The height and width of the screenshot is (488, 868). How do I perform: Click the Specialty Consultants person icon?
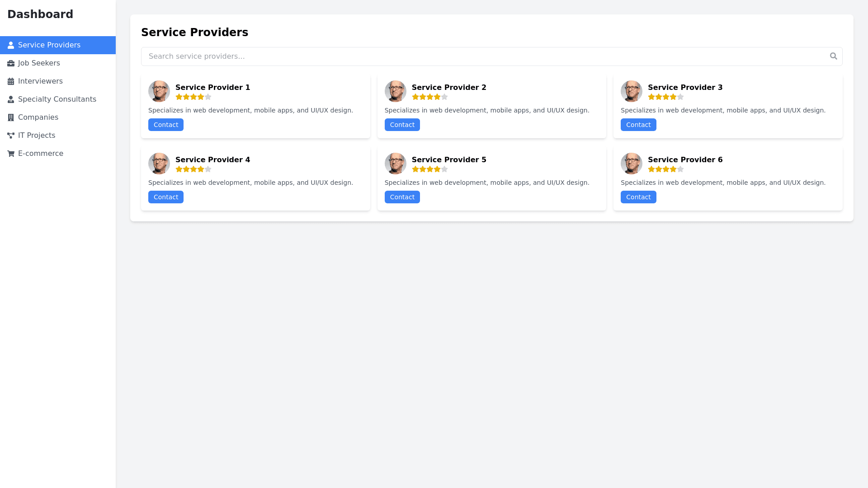(x=11, y=99)
